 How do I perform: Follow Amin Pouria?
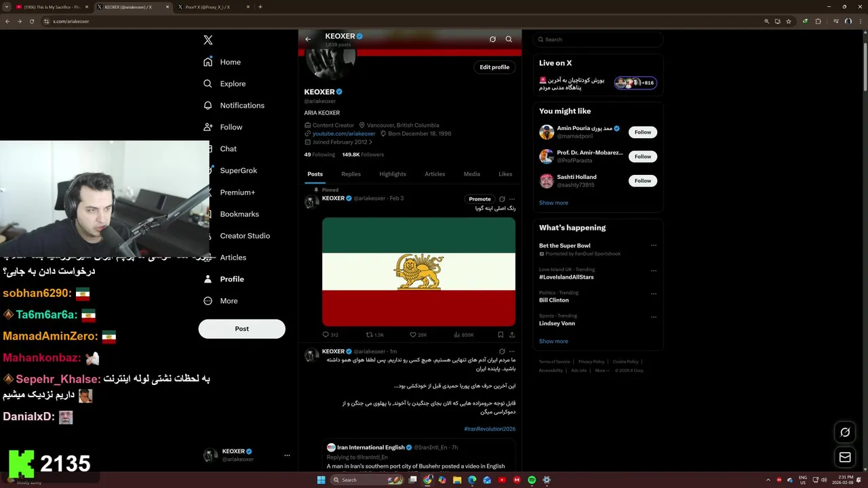[x=643, y=132]
